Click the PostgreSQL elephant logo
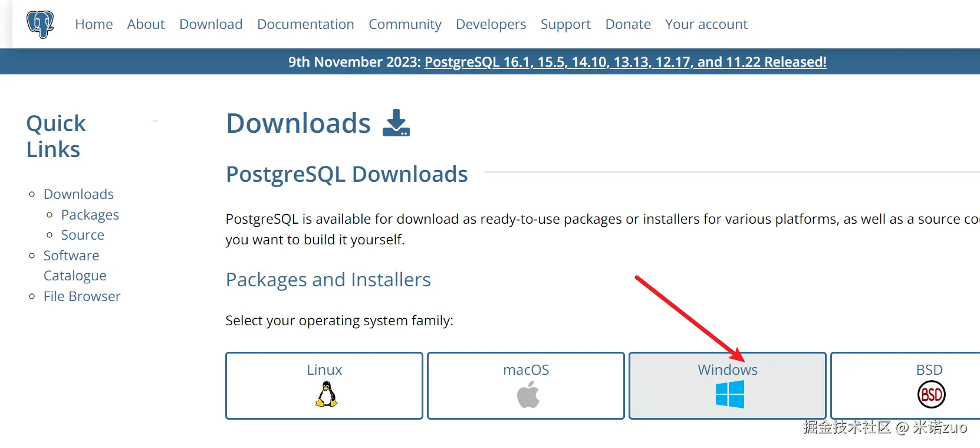This screenshot has height=448, width=980. [40, 24]
